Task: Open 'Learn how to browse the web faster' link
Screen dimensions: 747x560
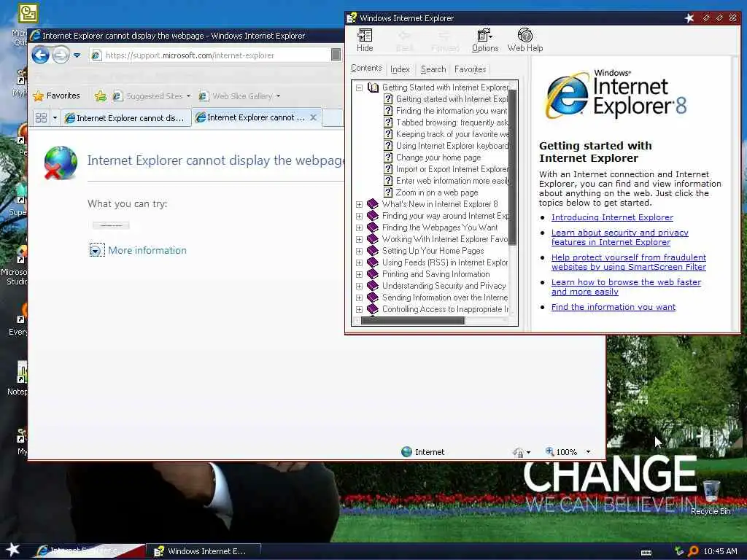Action: pyautogui.click(x=627, y=287)
